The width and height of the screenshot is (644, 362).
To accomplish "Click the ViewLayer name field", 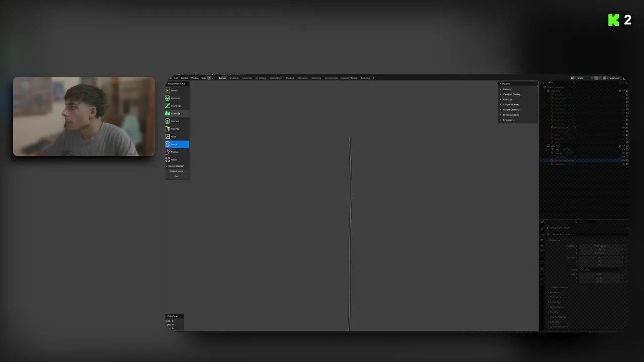I will pos(616,78).
